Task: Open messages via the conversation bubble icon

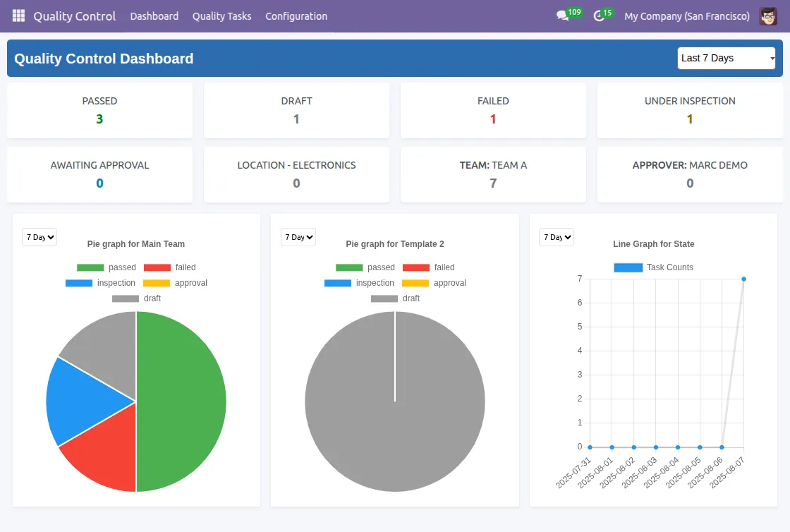Action: point(563,16)
